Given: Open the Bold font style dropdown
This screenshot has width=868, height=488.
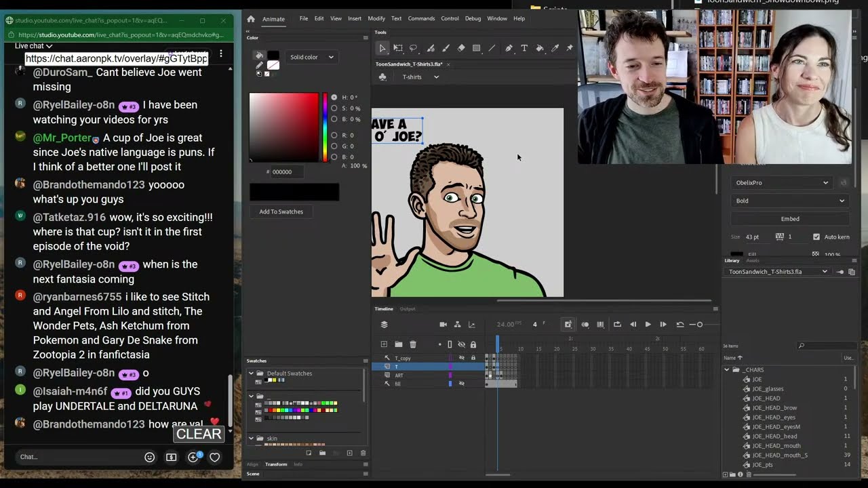Looking at the screenshot, I should (x=790, y=201).
